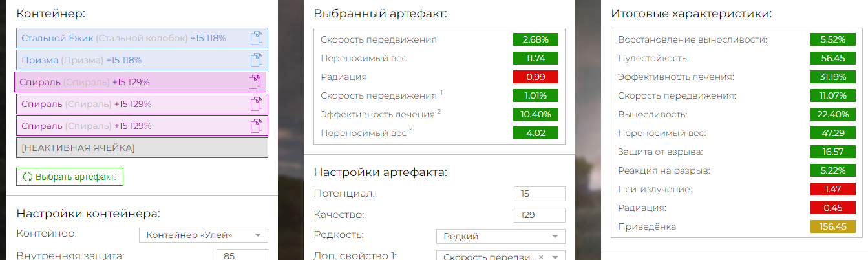Click the copy icon on the Призма slot
The height and width of the screenshot is (260, 868).
[256, 60]
